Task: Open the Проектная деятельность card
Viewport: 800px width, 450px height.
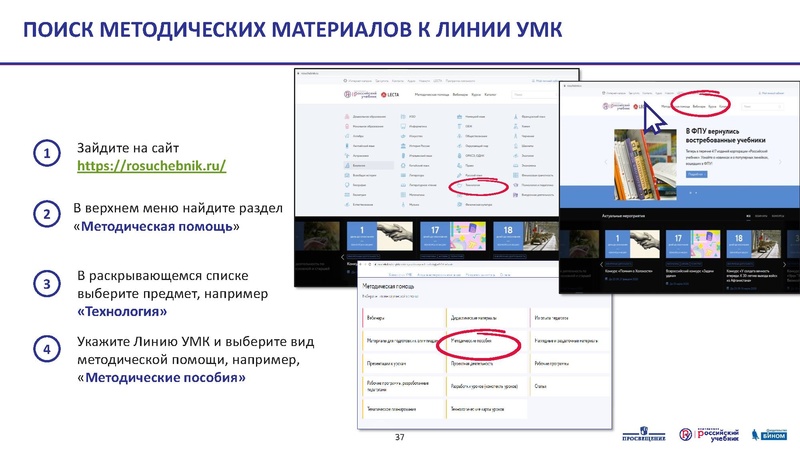Action: tap(488, 363)
